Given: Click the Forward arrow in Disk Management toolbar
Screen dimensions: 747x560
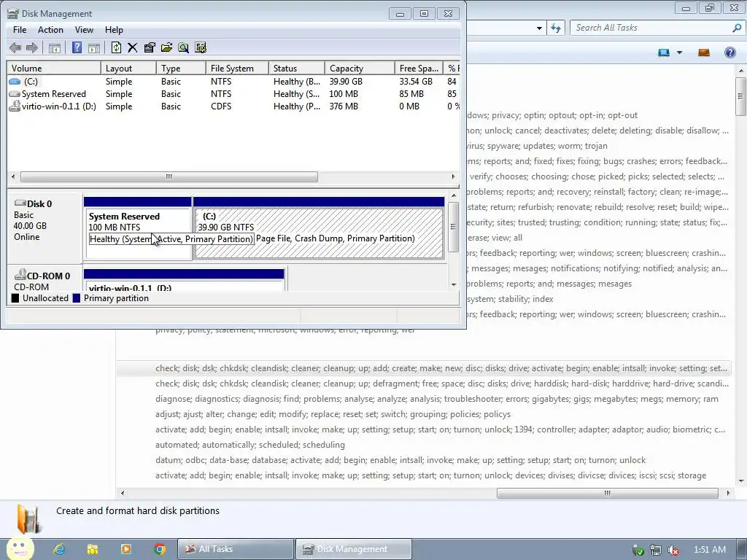Looking at the screenshot, I should tap(32, 47).
